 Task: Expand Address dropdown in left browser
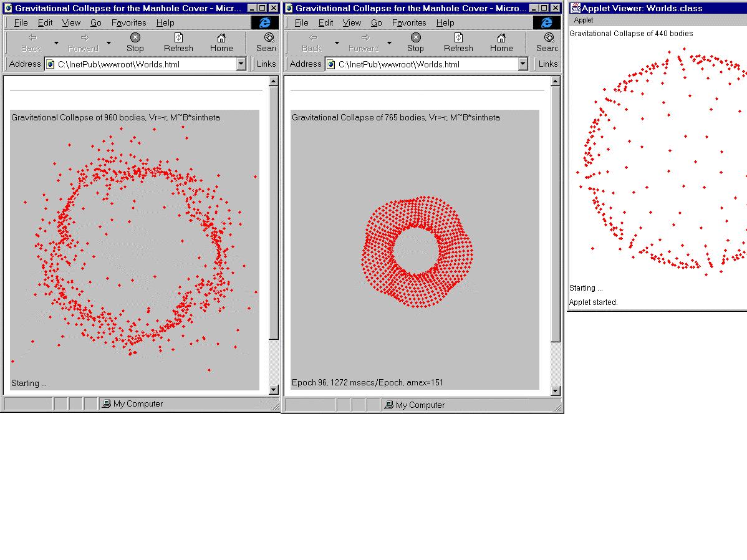241,64
